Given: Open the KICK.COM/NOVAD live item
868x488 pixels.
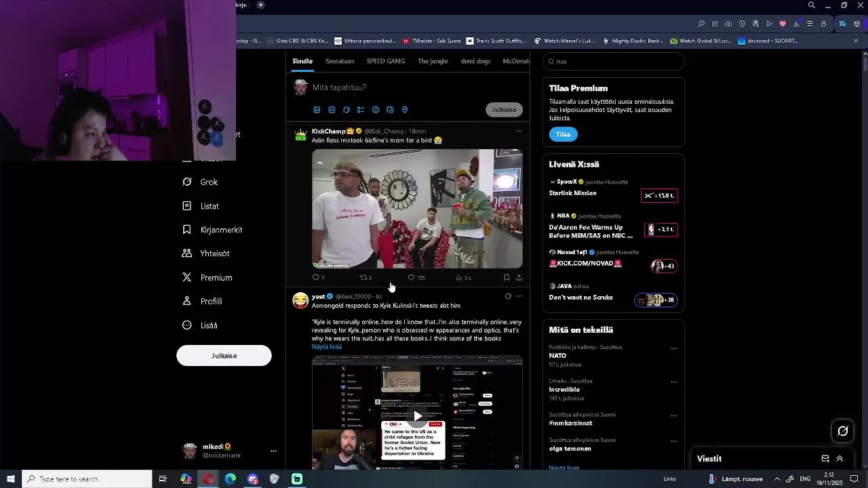Looking at the screenshot, I should click(613, 260).
